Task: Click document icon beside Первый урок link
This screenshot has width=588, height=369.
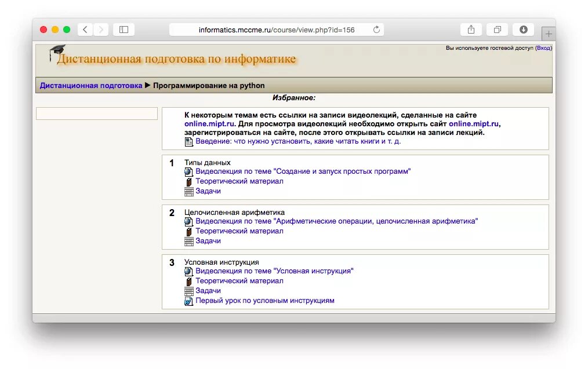Action: [x=188, y=301]
